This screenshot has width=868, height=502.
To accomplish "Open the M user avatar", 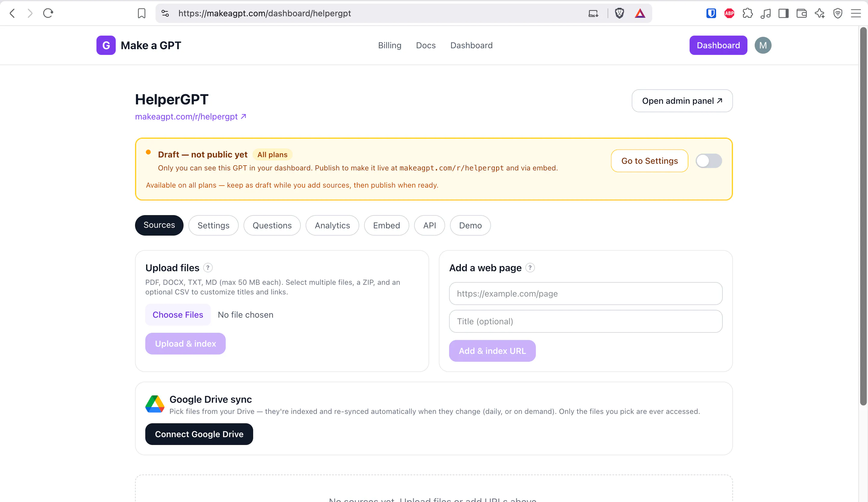I will coord(763,45).
